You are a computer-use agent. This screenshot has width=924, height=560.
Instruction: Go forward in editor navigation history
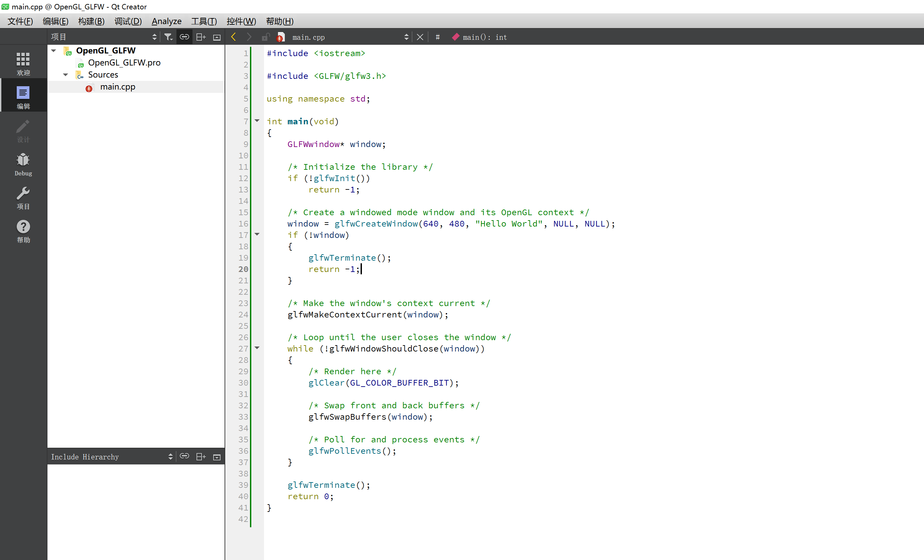[249, 37]
